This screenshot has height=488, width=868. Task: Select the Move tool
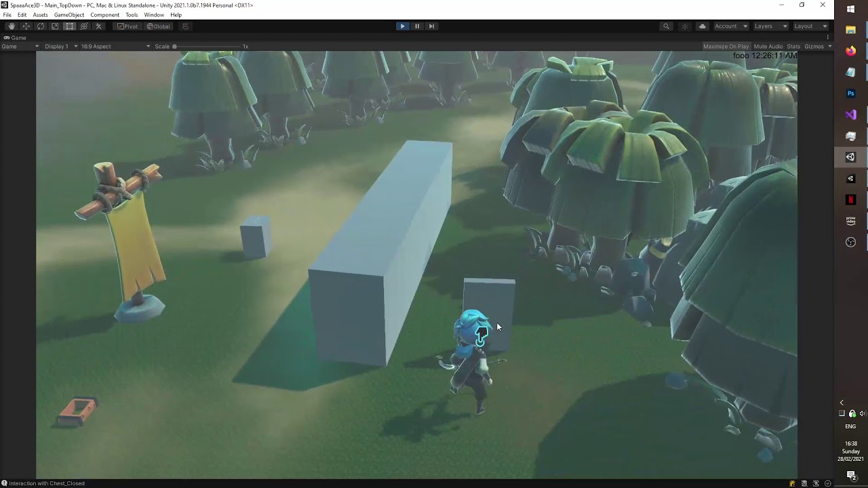coord(26,26)
